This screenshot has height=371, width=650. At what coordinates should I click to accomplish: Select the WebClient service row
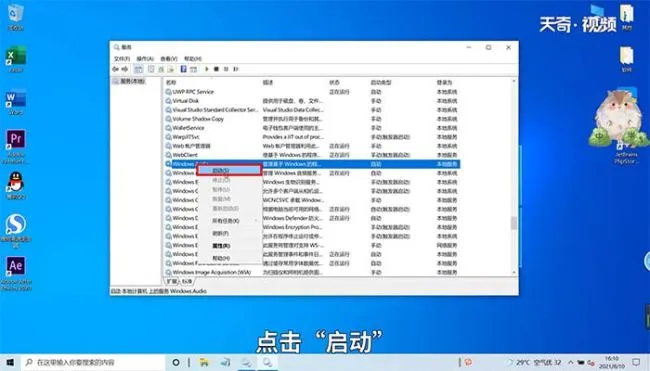pyautogui.click(x=312, y=155)
